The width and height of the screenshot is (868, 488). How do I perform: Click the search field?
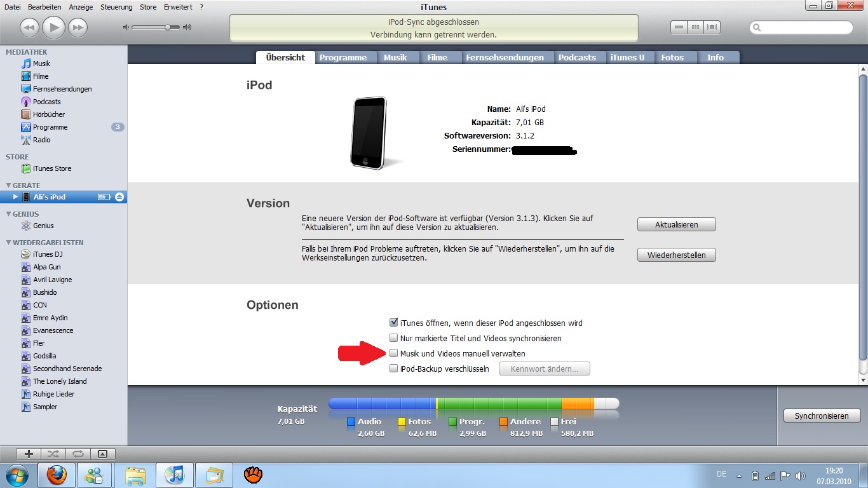tap(802, 27)
